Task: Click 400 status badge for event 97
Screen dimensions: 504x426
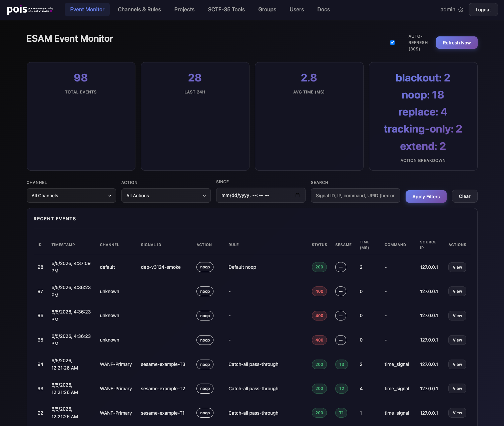Action: [319, 291]
